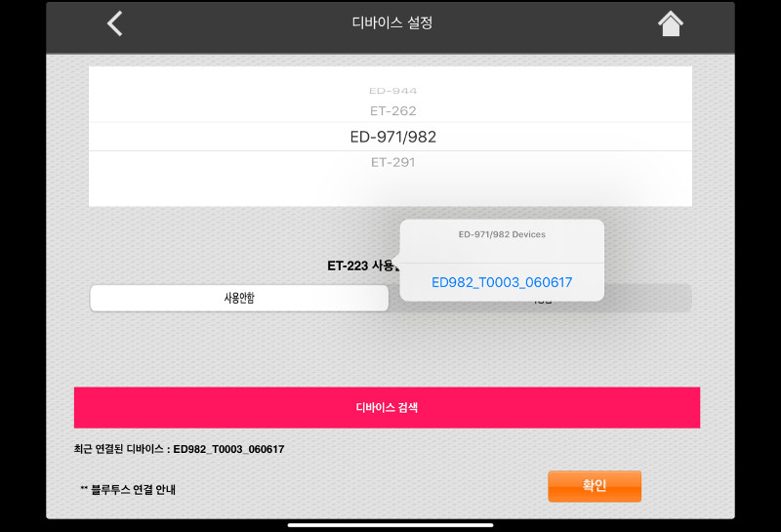Select the 사용안함 segment option
The image size is (781, 532).
click(239, 298)
